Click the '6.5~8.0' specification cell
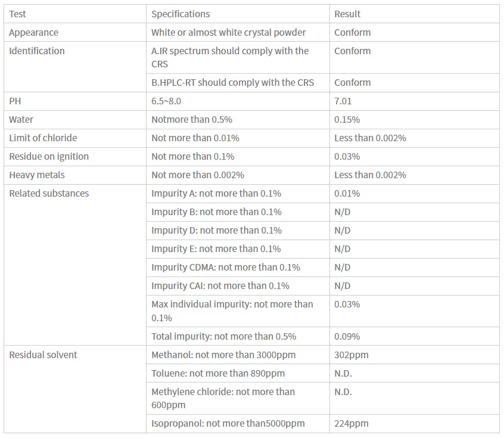Viewport: 504px width, 438px height. click(x=168, y=101)
